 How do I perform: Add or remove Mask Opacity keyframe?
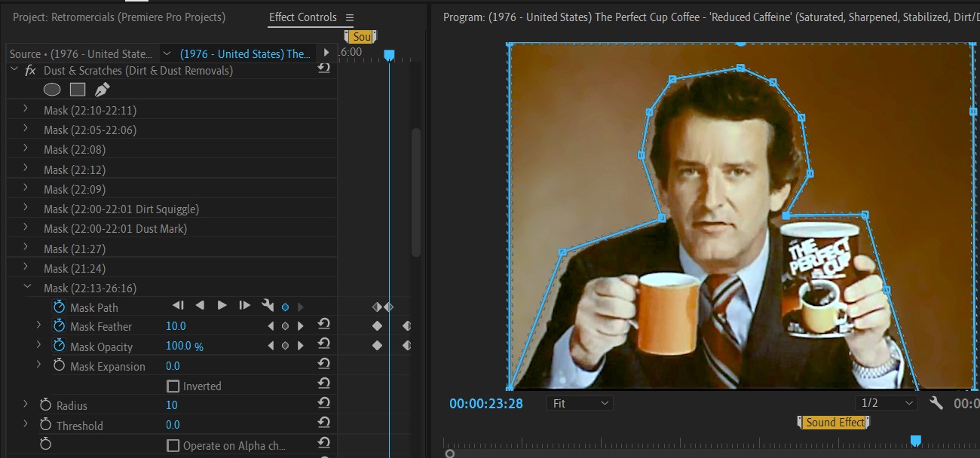pos(285,346)
